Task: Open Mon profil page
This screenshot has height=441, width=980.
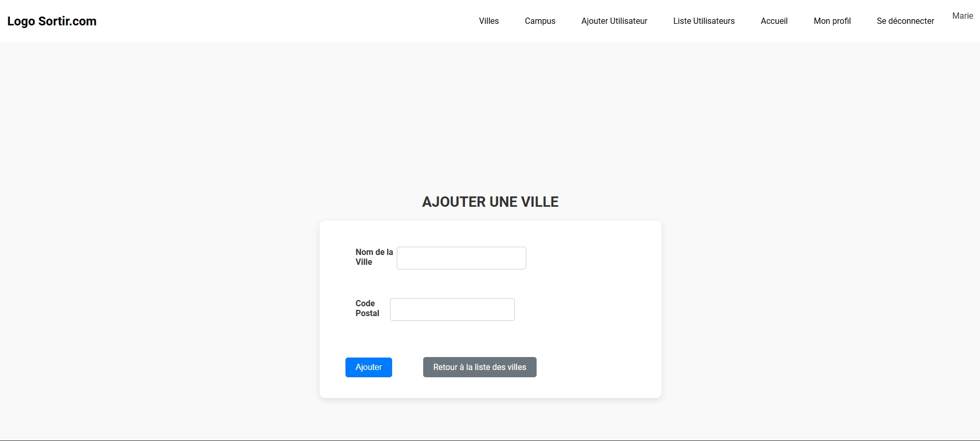Action: [x=832, y=21]
